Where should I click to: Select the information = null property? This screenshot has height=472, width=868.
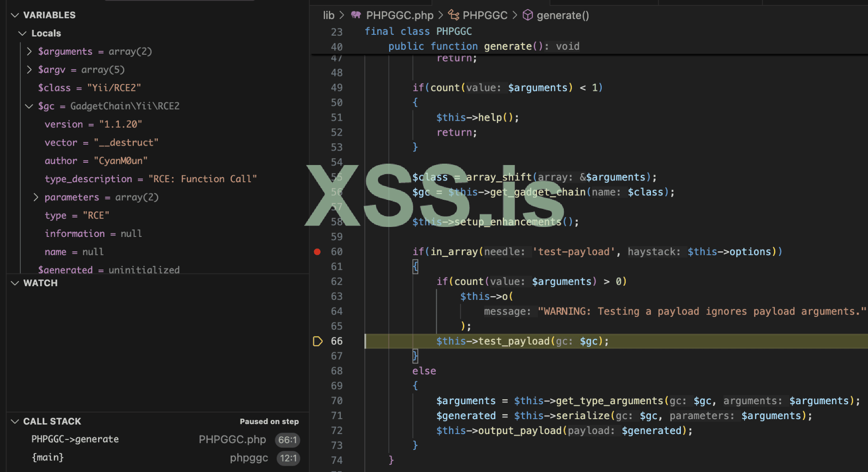93,234
